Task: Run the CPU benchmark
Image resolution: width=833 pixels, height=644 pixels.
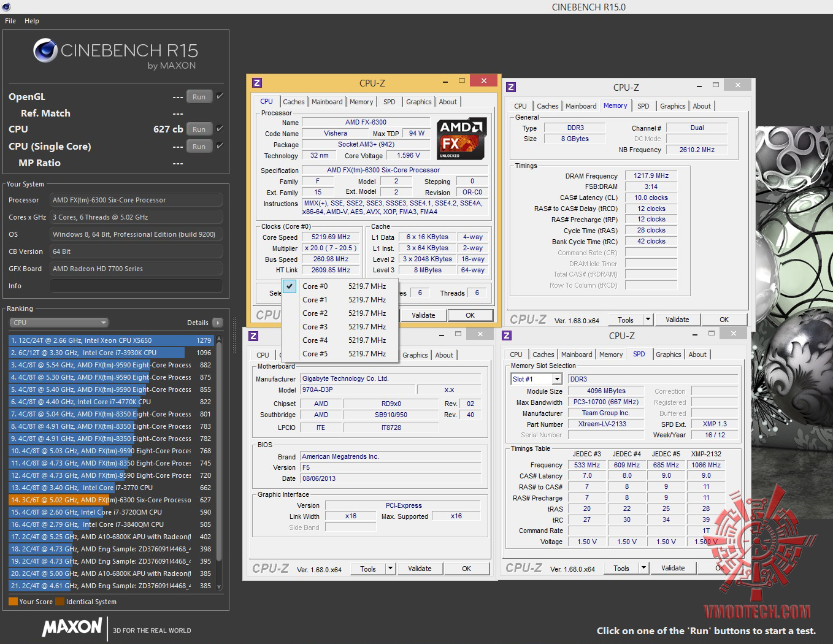Action: coord(199,129)
